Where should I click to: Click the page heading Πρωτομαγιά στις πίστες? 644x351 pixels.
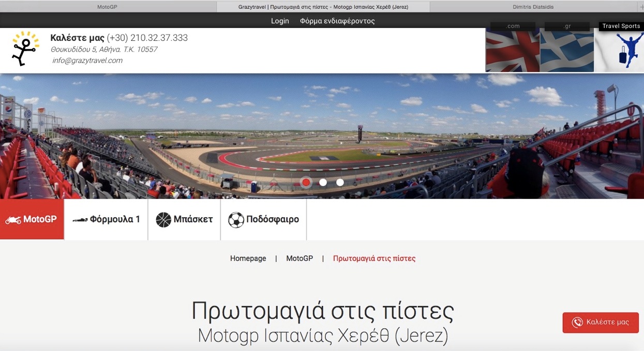pos(323,311)
